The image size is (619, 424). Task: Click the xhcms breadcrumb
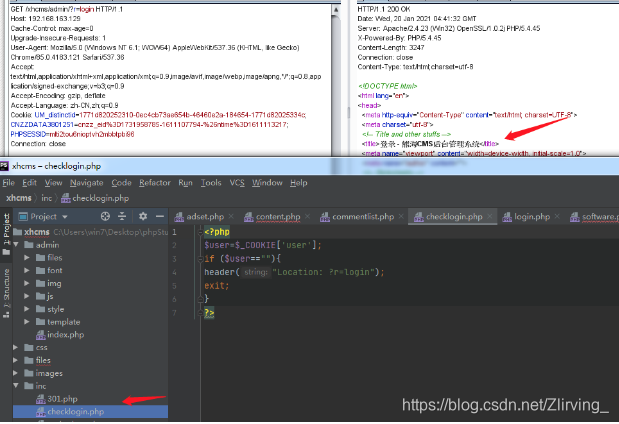click(19, 198)
